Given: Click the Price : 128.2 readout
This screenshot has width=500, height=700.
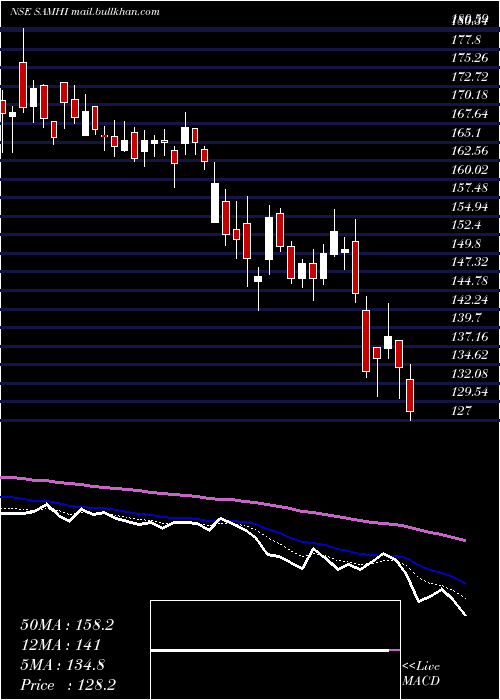Looking at the screenshot, I should point(69,685).
